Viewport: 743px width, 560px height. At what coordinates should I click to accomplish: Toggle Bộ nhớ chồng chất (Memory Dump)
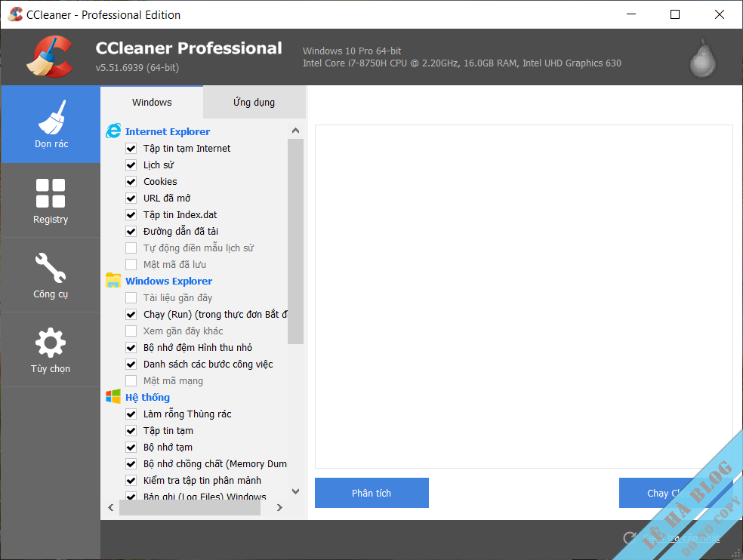tap(131, 463)
